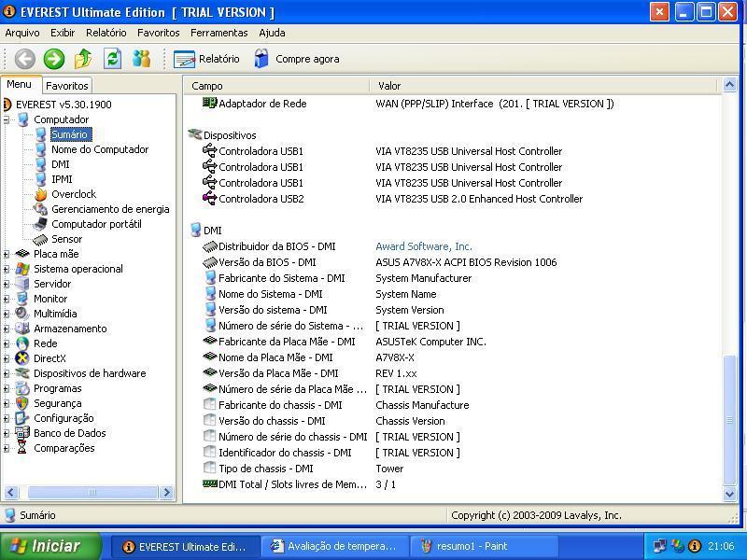747x560 pixels.
Task: Open the Ferramentas menu
Action: [218, 33]
